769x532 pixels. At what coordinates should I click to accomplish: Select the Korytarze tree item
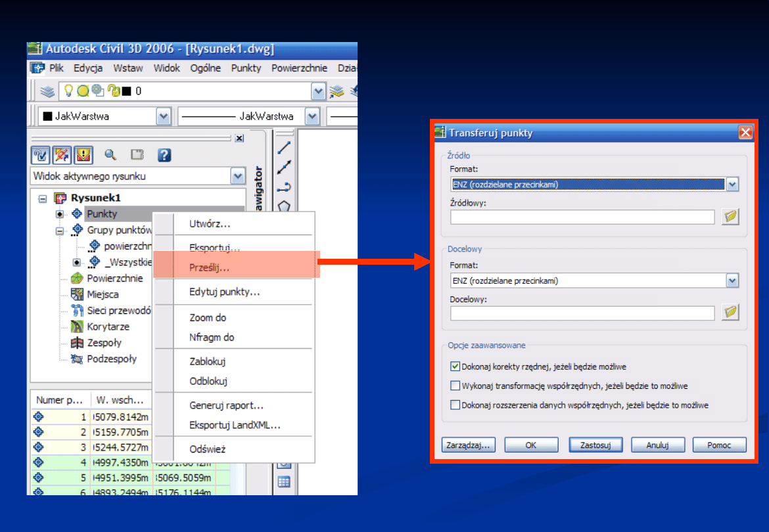click(108, 326)
